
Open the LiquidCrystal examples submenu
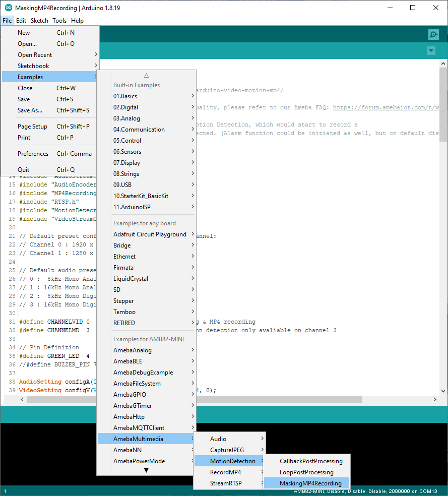click(x=146, y=278)
